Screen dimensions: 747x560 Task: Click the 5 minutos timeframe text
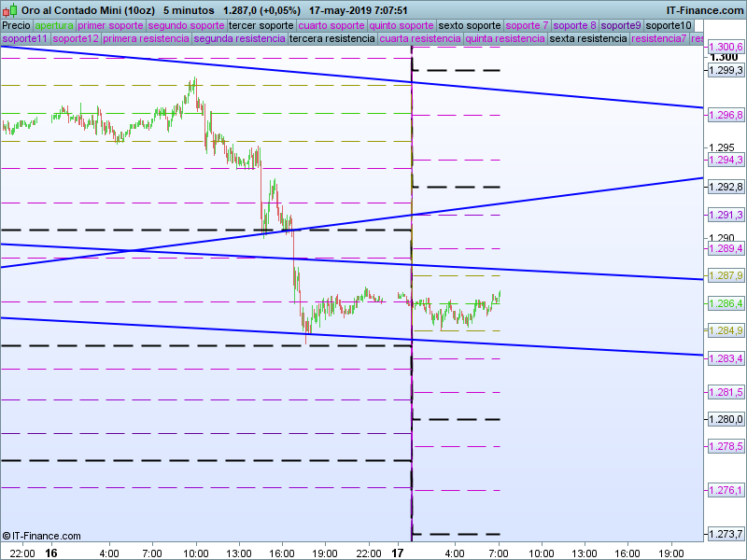[189, 10]
